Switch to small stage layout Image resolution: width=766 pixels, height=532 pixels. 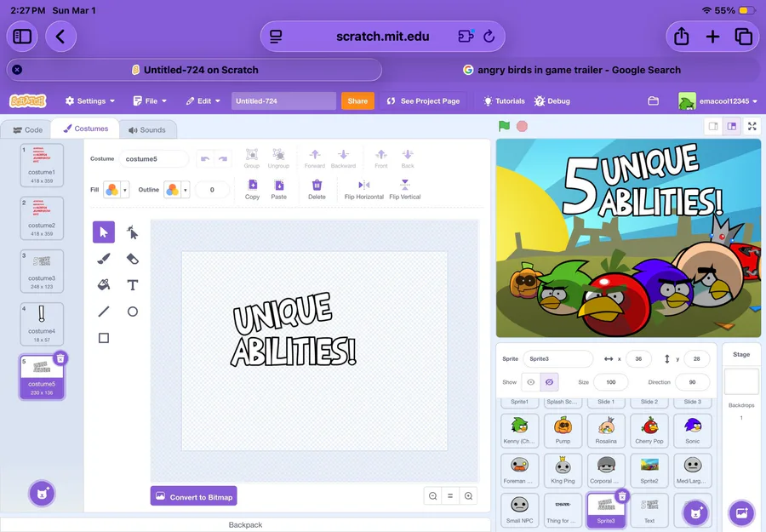coord(713,127)
